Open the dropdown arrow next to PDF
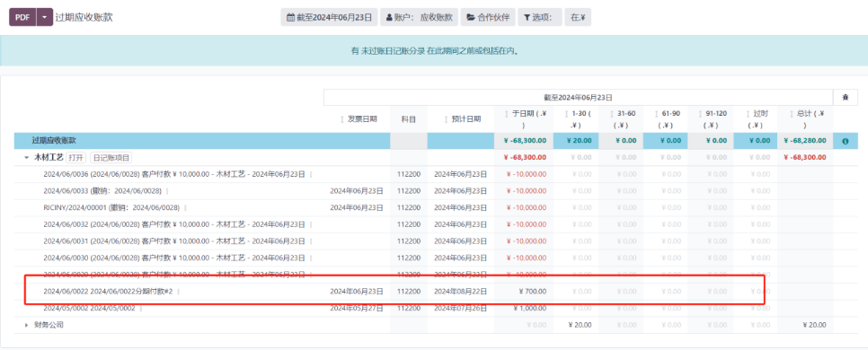The height and width of the screenshot is (350, 868). click(x=45, y=17)
